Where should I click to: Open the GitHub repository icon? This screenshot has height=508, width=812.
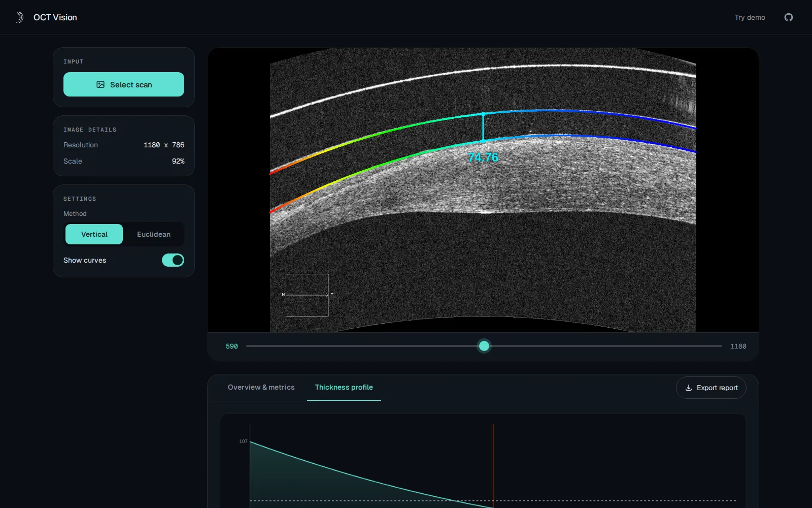(x=789, y=17)
